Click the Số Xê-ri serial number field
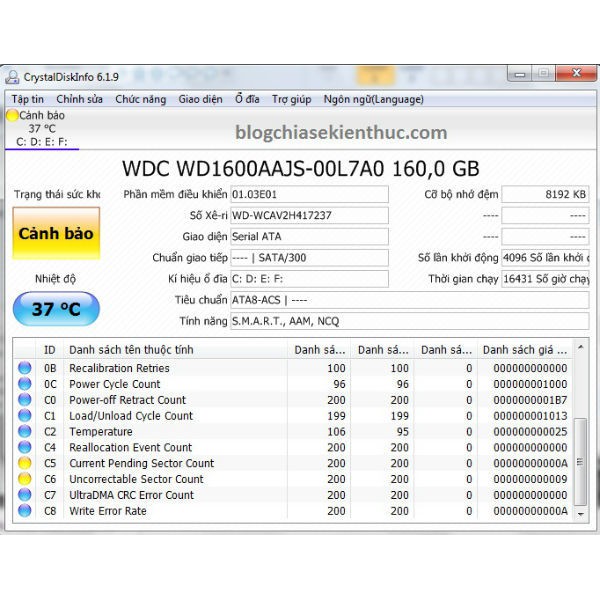The image size is (600, 600). tap(308, 215)
